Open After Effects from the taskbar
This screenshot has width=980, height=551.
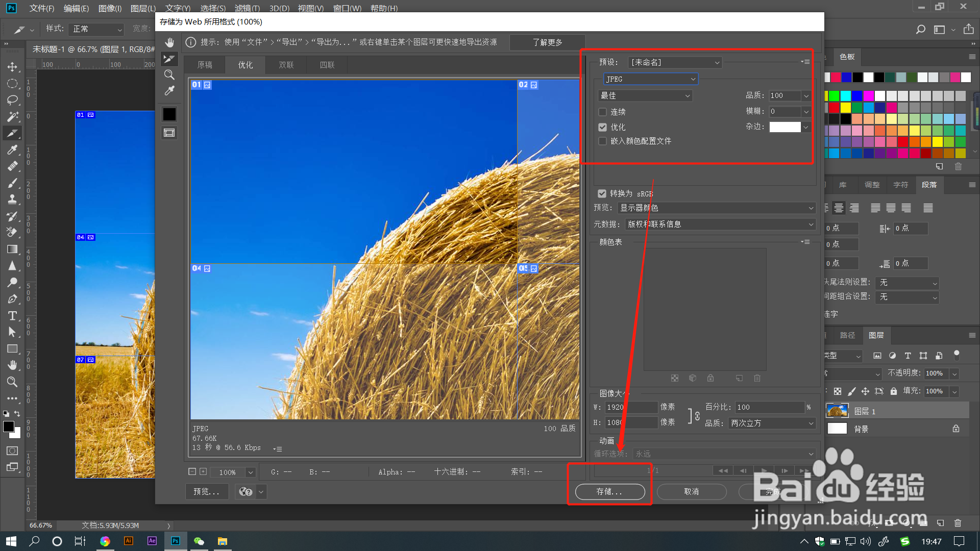pyautogui.click(x=152, y=541)
